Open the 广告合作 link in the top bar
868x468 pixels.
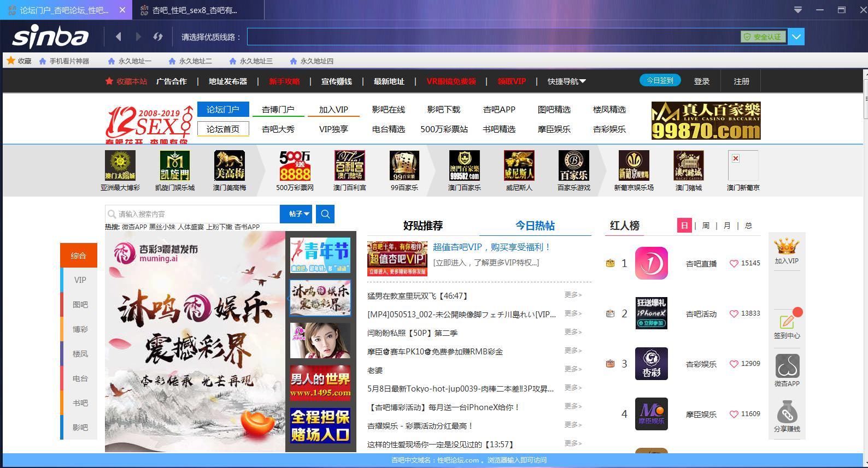tap(172, 81)
